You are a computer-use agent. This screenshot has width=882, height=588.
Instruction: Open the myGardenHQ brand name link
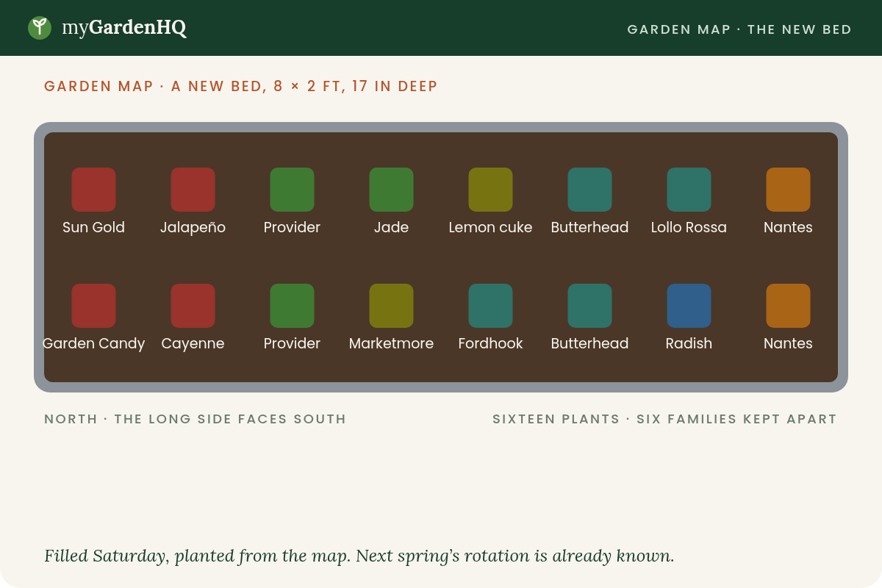tap(123, 28)
